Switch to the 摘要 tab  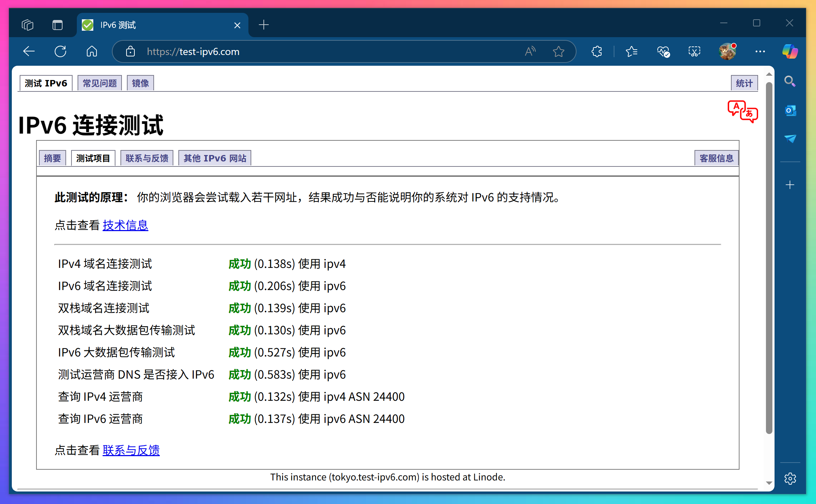coord(52,158)
